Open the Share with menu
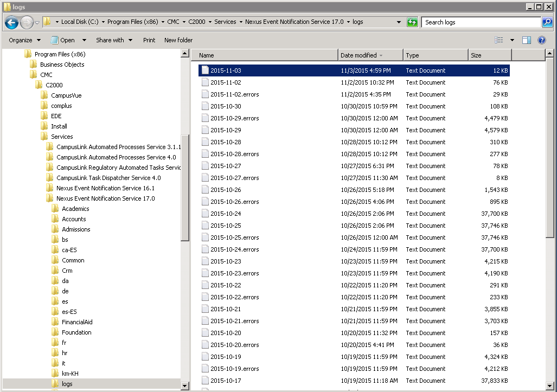 (x=114, y=40)
